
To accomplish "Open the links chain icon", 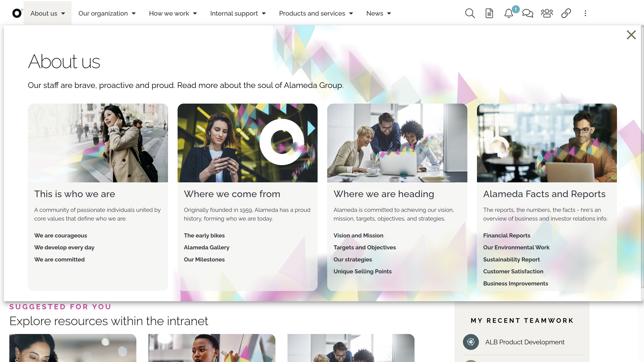I will coord(566,13).
